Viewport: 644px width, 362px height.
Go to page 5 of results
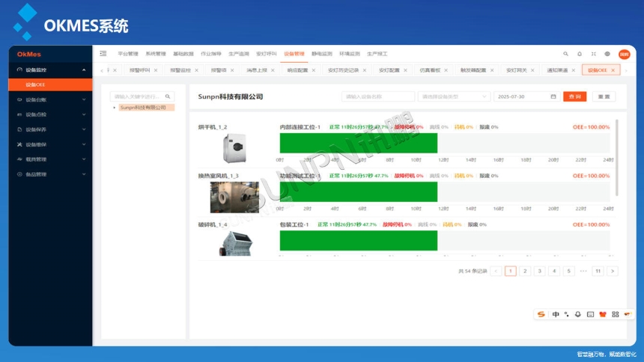[569, 271]
